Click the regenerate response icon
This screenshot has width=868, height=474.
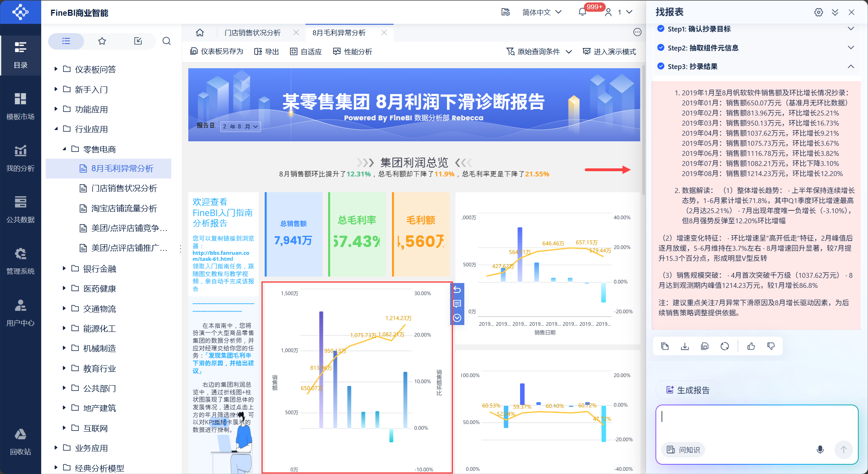click(x=725, y=346)
